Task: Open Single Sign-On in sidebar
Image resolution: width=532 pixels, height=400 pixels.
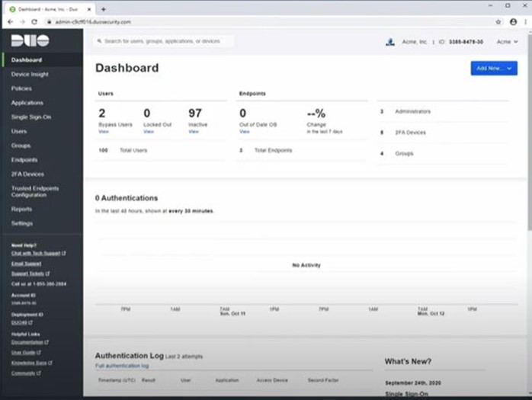Action: (31, 117)
